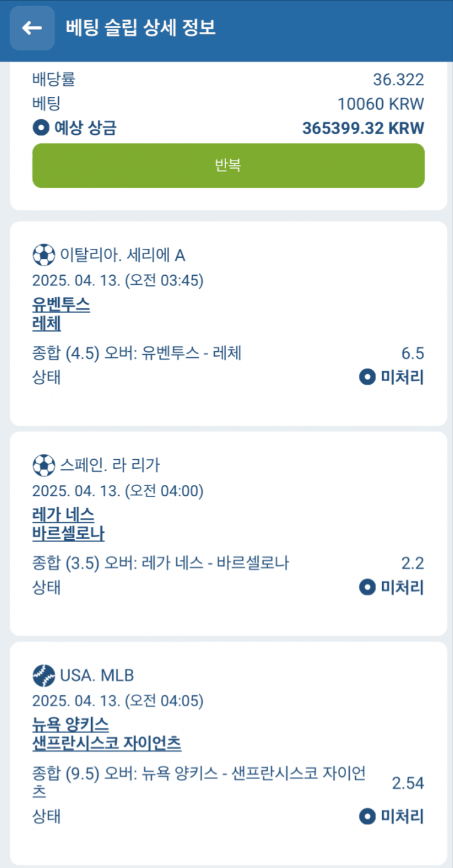453x868 pixels.
Task: Click 미처리 status icon in 유벤투스 bet
Action: [x=367, y=377]
